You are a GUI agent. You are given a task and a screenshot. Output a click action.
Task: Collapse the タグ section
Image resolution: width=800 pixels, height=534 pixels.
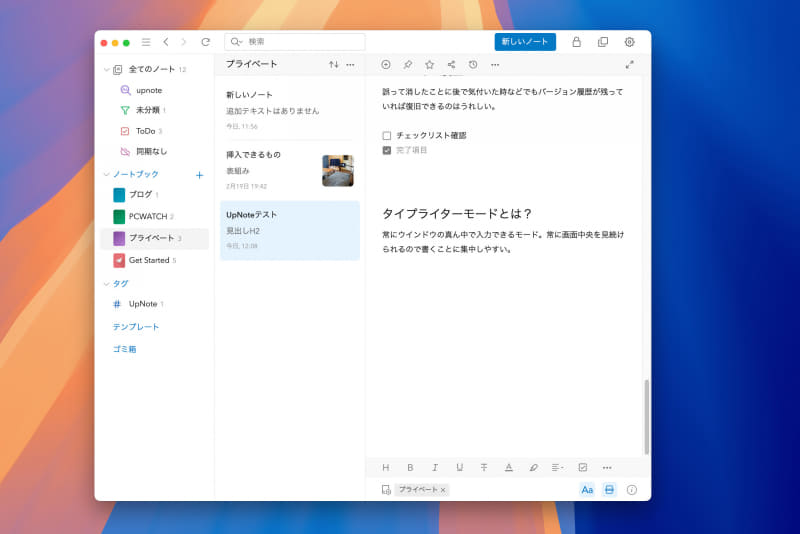click(x=107, y=284)
